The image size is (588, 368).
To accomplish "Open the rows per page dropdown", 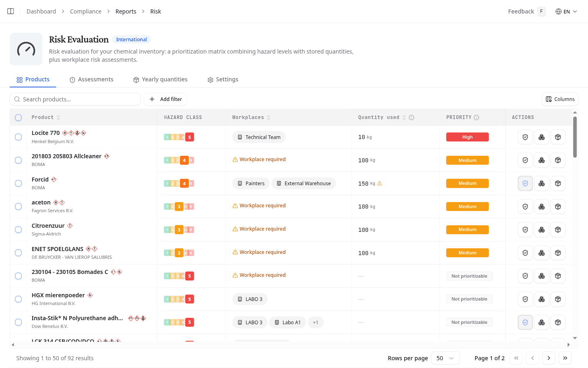I will [445, 358].
